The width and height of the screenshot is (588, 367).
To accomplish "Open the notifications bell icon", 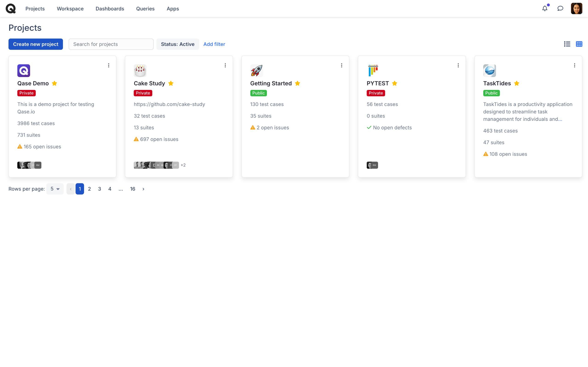I will (x=545, y=8).
